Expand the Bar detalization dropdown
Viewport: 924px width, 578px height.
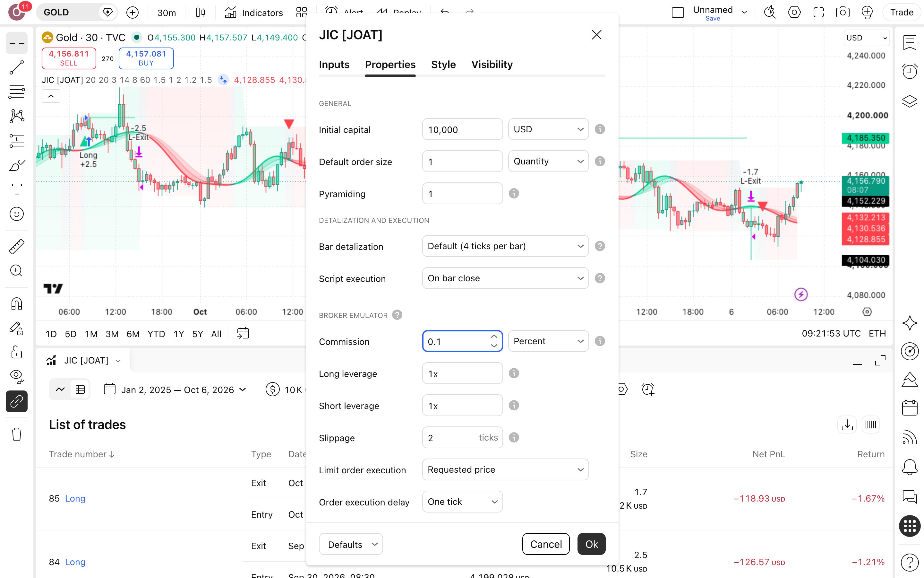point(506,246)
